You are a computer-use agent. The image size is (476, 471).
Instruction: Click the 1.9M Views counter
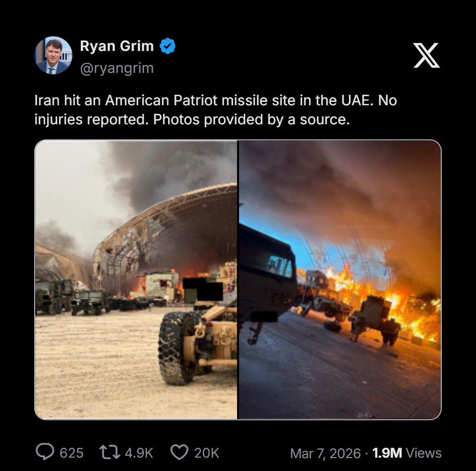(407, 453)
